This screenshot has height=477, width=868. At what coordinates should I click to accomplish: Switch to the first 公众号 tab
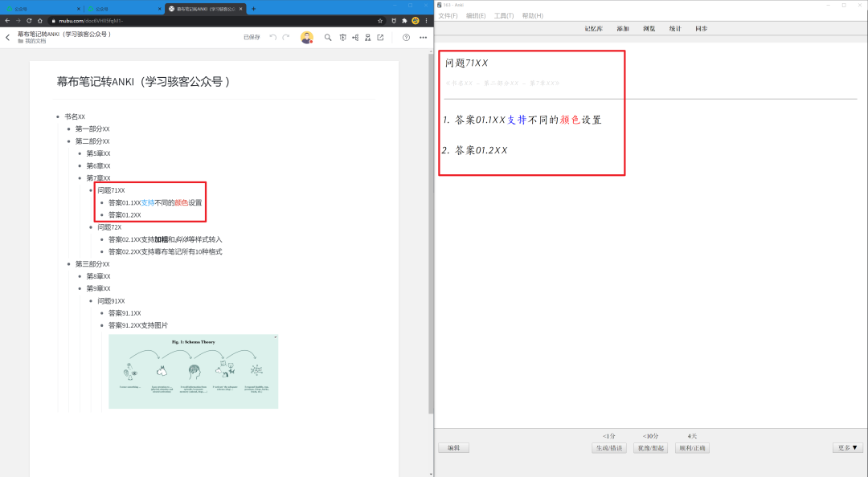pos(42,9)
